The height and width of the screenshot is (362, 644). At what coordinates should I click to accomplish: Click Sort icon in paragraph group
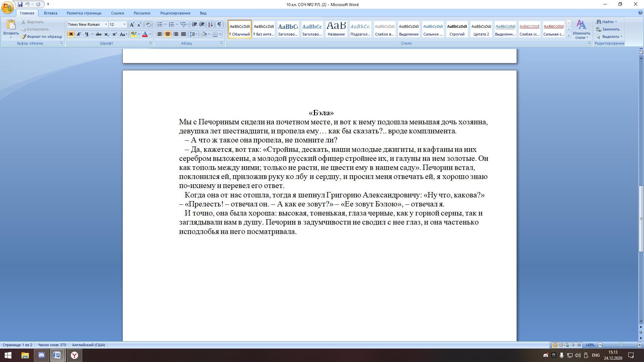(x=210, y=24)
